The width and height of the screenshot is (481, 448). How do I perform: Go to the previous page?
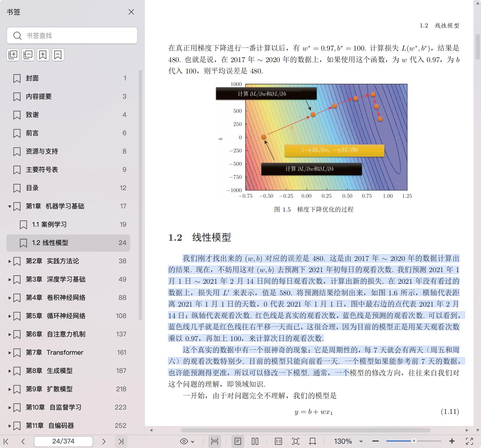click(x=23, y=441)
